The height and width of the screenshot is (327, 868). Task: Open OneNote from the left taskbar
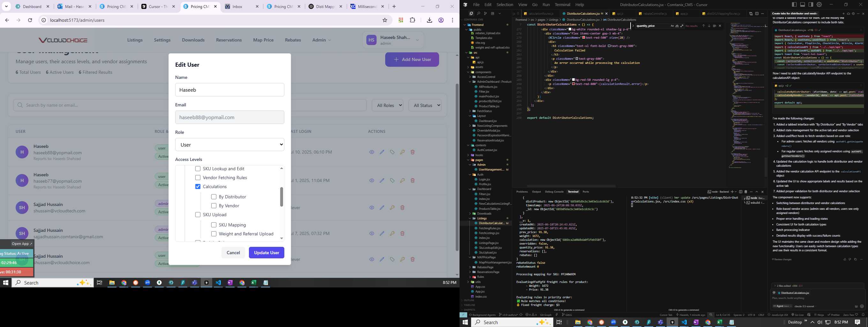click(x=230, y=283)
